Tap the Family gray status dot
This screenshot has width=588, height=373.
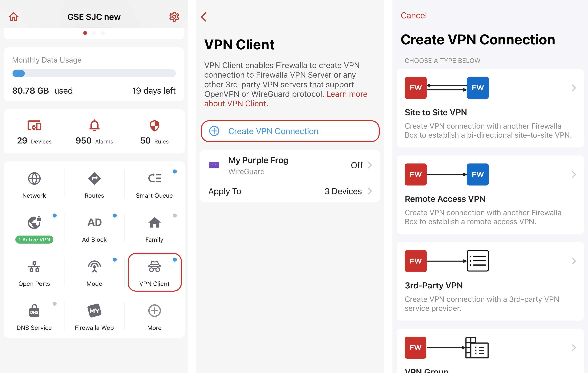175,215
